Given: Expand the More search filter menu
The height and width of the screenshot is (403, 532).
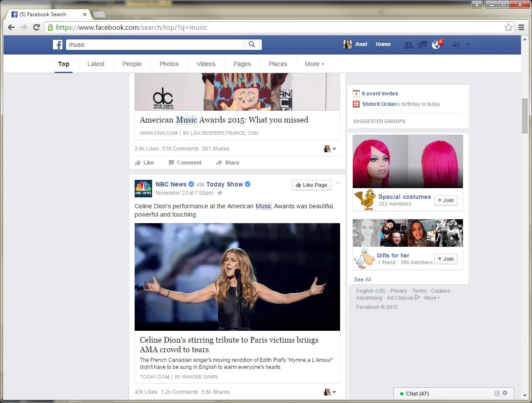Looking at the screenshot, I should (314, 64).
